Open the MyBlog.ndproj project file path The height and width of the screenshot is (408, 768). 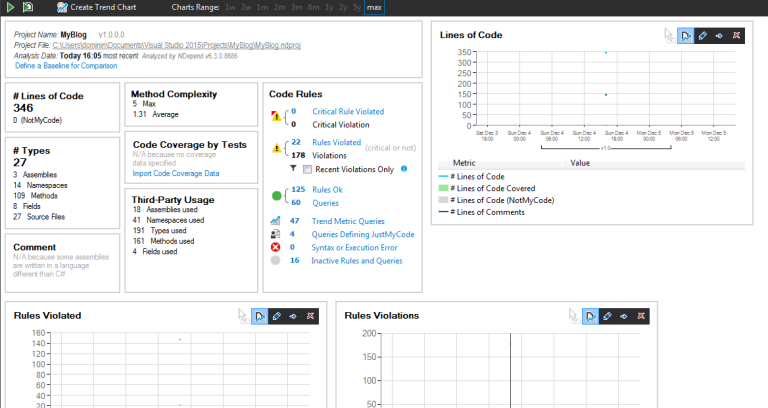[x=177, y=45]
